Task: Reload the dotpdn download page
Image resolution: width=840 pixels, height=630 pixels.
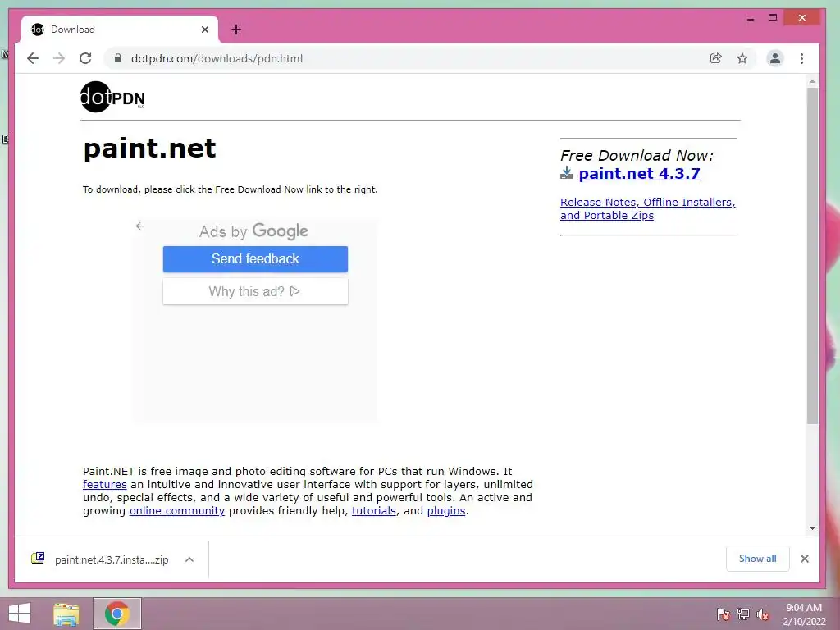Action: 85,58
